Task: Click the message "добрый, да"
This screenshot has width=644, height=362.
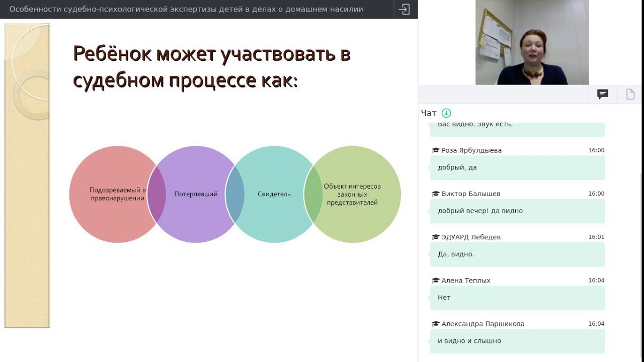Action: (517, 167)
